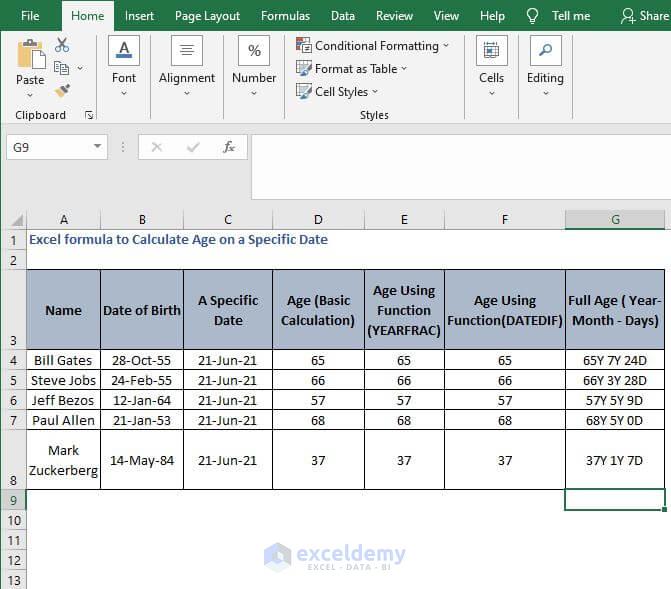Open the Number percent group icon

click(254, 50)
